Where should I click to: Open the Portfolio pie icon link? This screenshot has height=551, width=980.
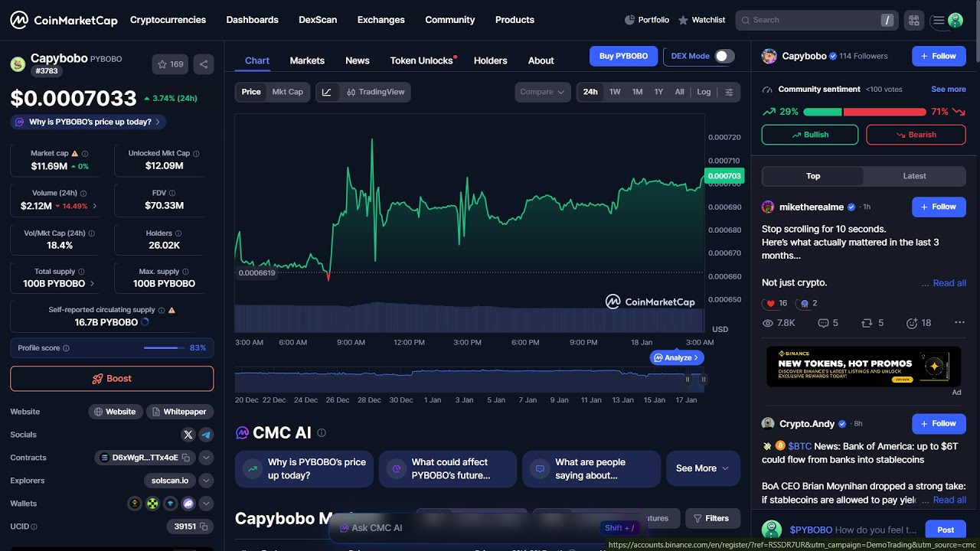click(647, 20)
